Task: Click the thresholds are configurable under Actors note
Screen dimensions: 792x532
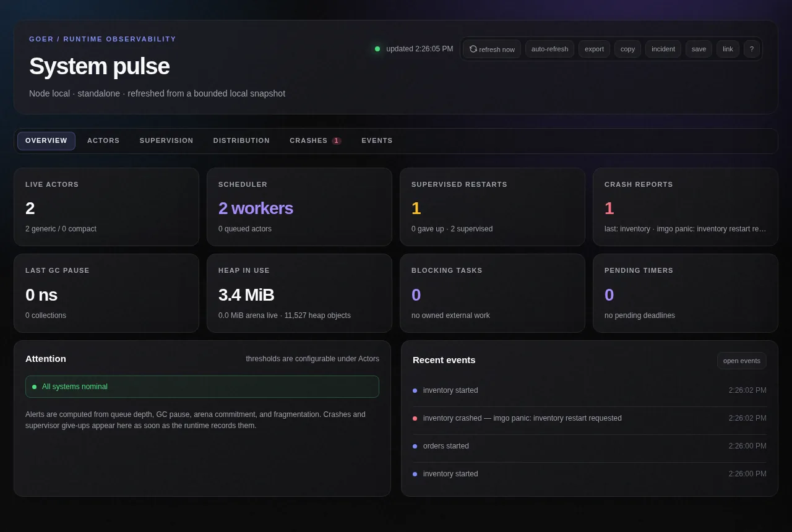Action: tap(312, 359)
